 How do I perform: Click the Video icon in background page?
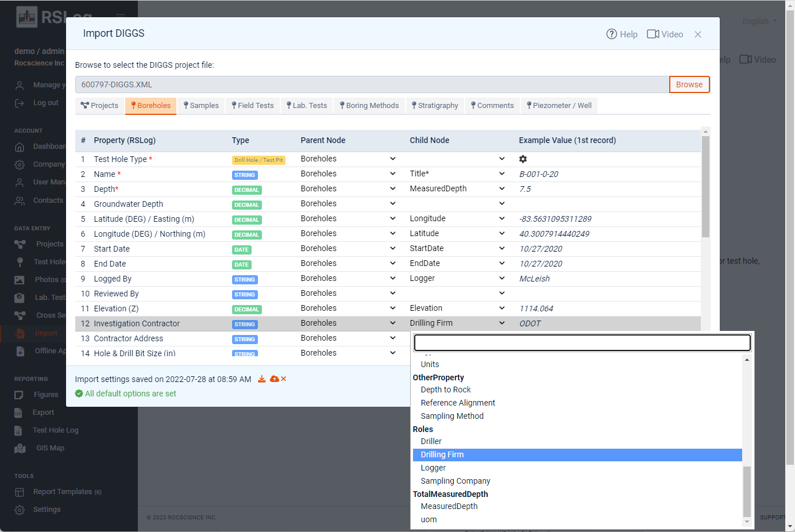[x=746, y=60]
